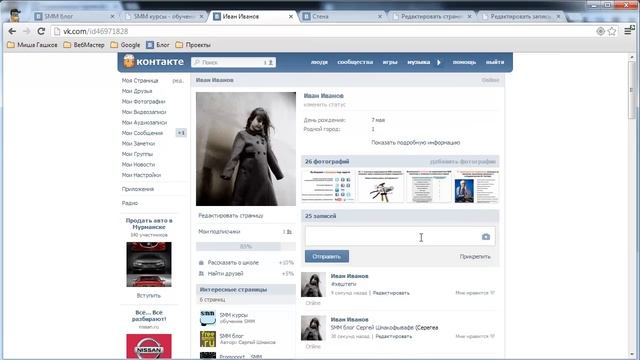The height and width of the screenshot is (360, 640).
Task: Open the SMM курсы page avatar
Action: 208,318
